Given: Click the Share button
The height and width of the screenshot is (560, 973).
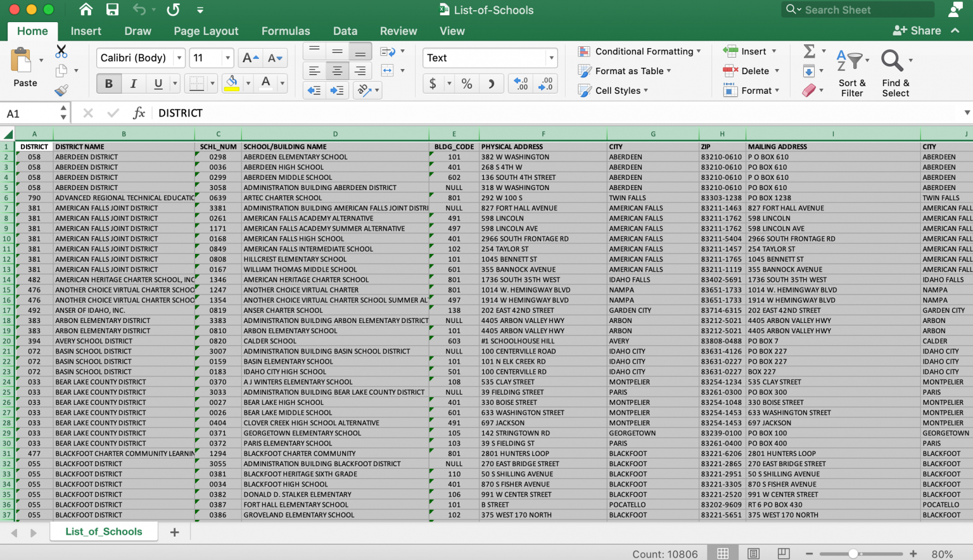Looking at the screenshot, I should click(917, 30).
